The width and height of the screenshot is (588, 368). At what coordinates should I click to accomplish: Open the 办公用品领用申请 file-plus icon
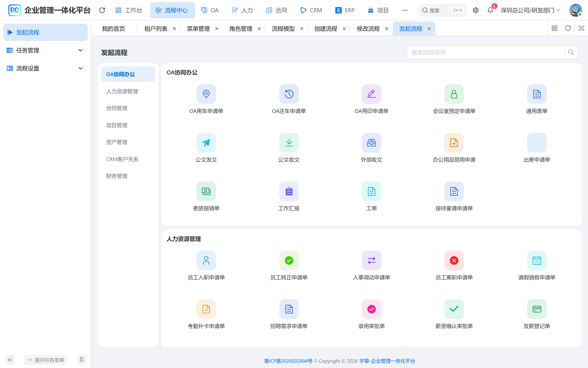pos(454,143)
